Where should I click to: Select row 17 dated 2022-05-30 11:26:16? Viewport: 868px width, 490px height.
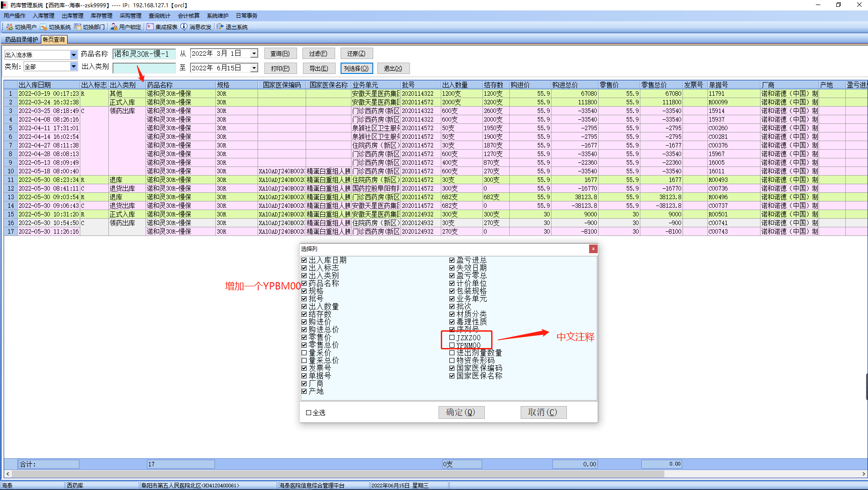435,232
